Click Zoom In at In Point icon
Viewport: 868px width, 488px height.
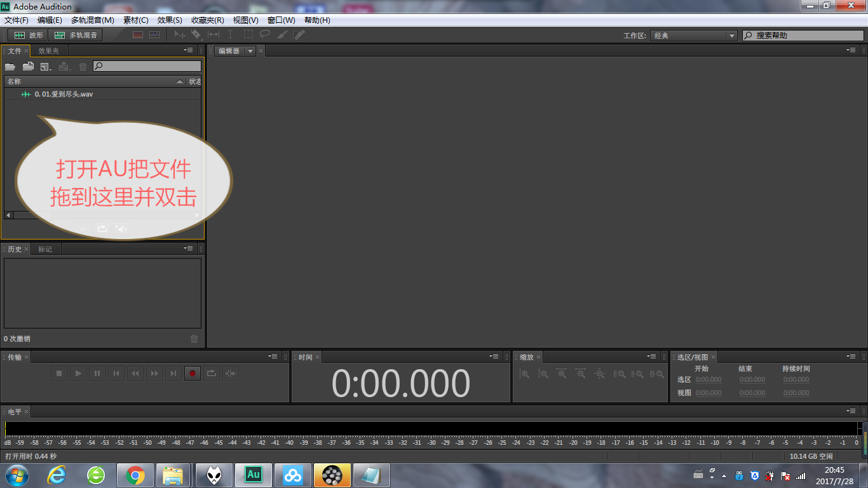[620, 374]
